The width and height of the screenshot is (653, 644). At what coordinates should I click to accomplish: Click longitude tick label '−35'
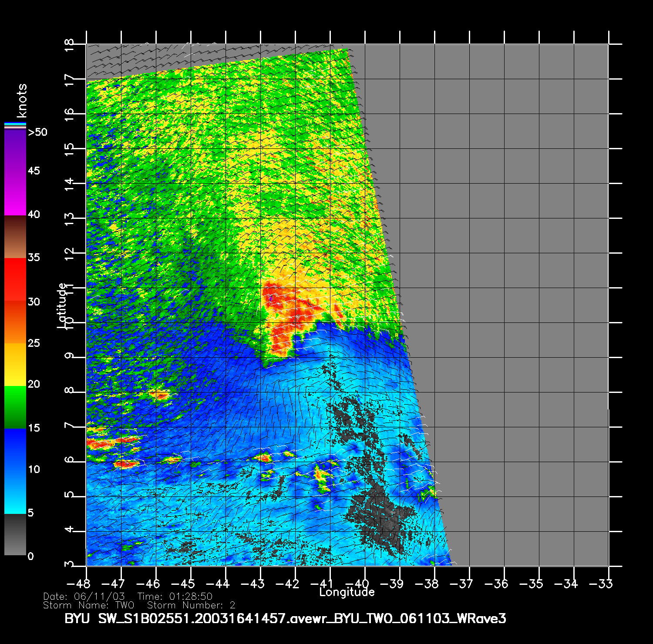click(x=531, y=584)
